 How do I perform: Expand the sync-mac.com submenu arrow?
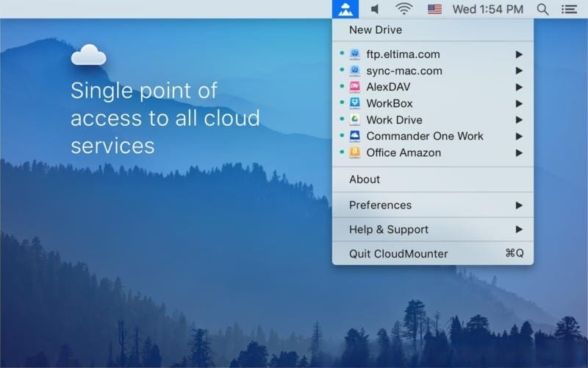click(x=519, y=71)
